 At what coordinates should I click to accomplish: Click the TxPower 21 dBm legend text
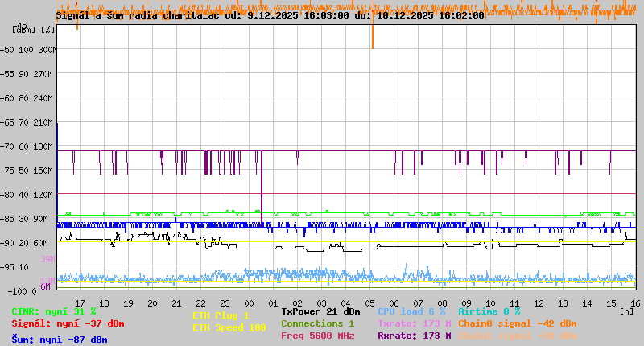click(x=320, y=311)
